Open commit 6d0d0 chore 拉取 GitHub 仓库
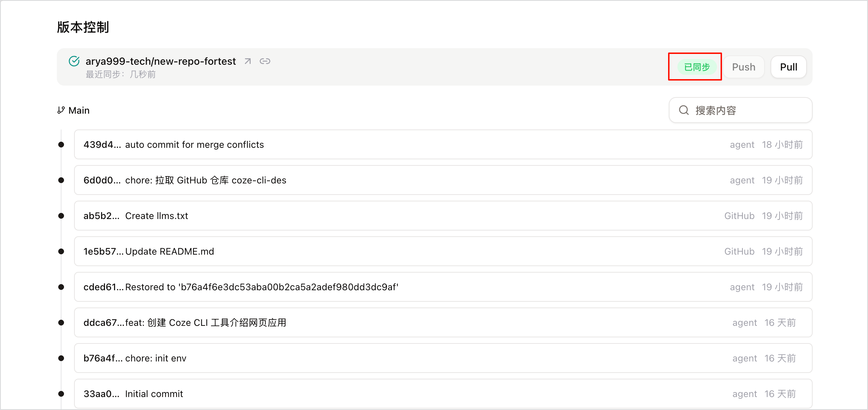This screenshot has height=410, width=868. (443, 180)
